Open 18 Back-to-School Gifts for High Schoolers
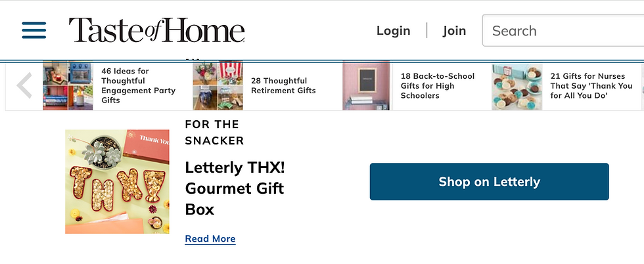This screenshot has height=264, width=644. 437,86
